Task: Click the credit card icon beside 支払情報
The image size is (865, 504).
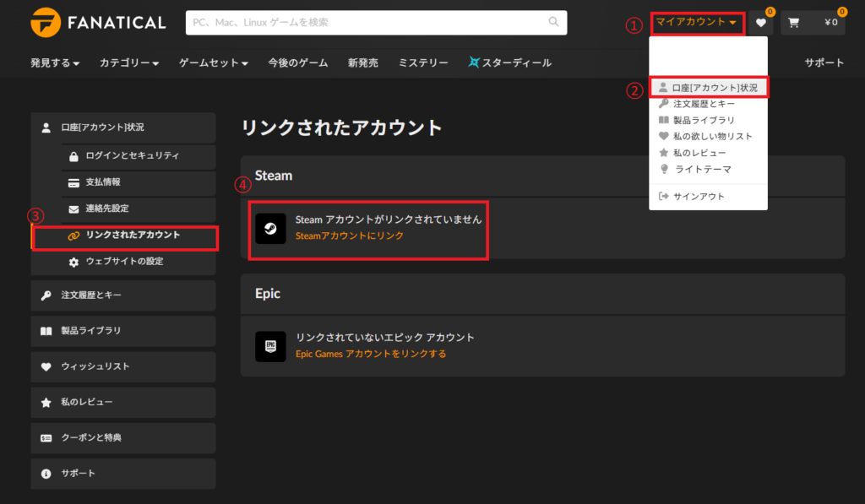Action: click(x=73, y=183)
